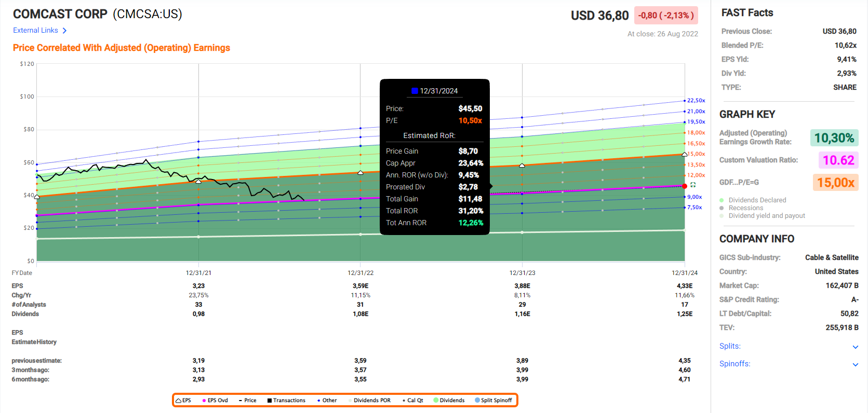The image size is (868, 413).
Task: Click the 10,30% earnings growth rate badge
Action: click(834, 138)
